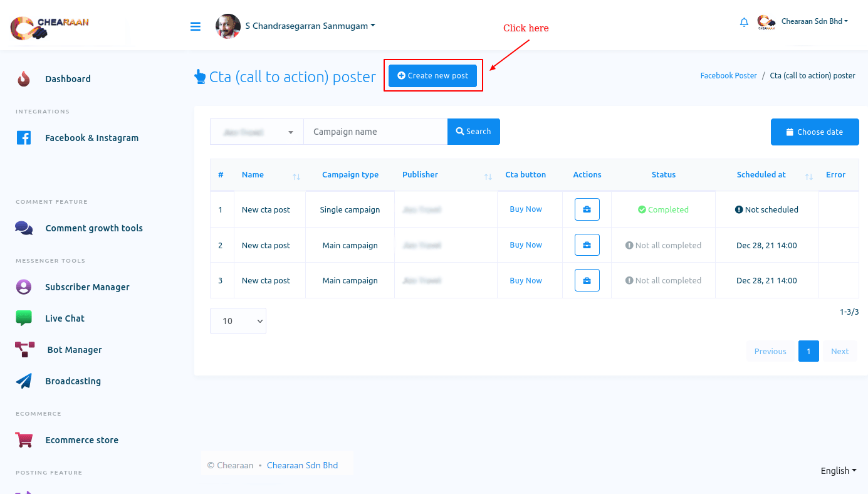Click the Comment growth tools chat icon
The image size is (868, 494).
[x=24, y=228]
